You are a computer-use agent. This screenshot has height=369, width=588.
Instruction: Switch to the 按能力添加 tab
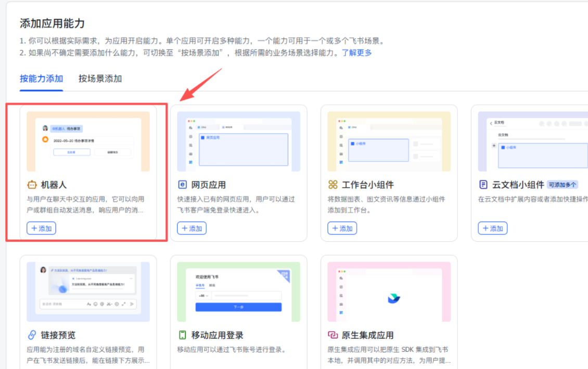[x=42, y=79]
